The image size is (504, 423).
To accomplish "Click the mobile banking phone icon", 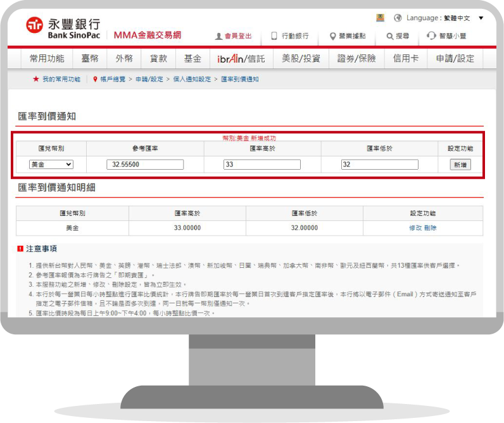I will click(x=274, y=35).
